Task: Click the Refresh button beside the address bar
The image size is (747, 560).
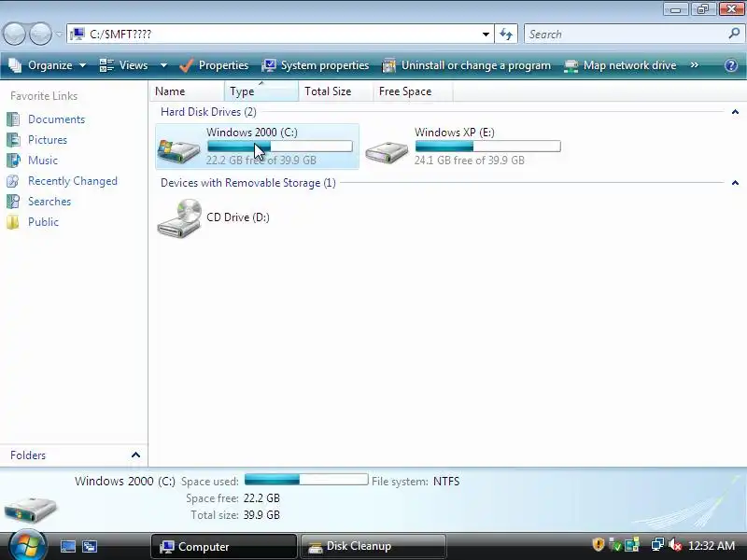Action: click(506, 35)
